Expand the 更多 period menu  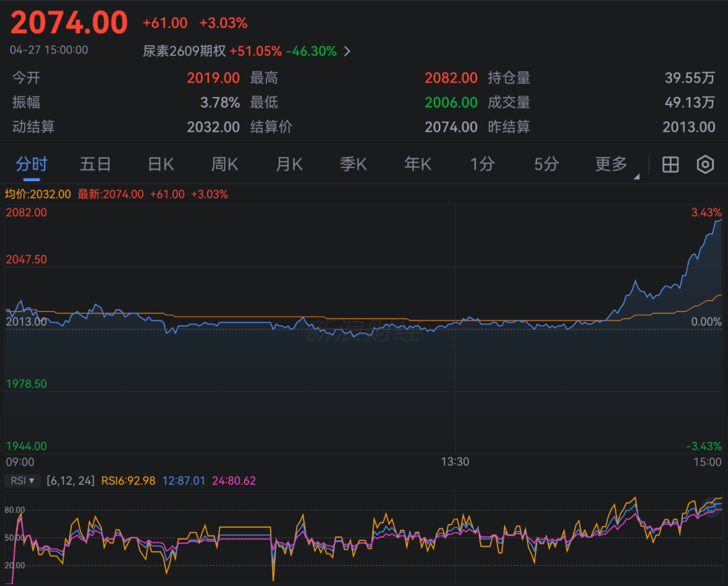[611, 164]
